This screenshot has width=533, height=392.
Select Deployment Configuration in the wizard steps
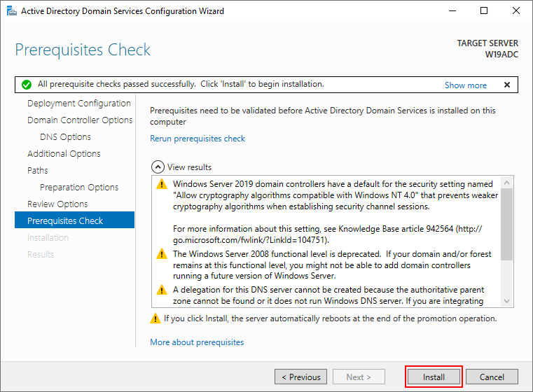pos(79,104)
